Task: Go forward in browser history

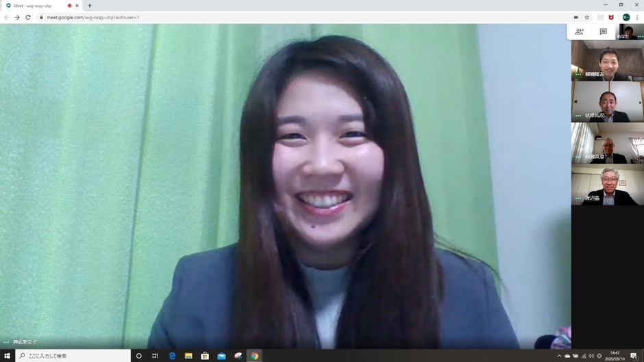Action: pyautogui.click(x=17, y=17)
